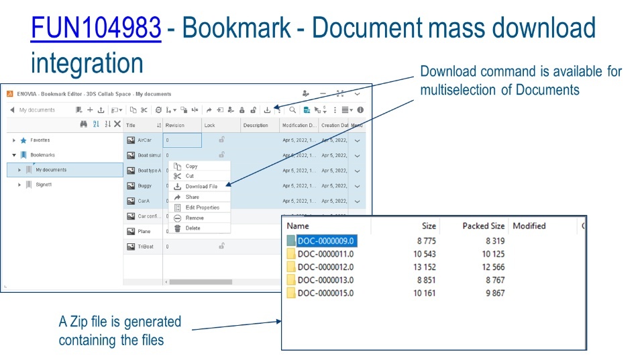644x358 pixels.
Task: Collapse the Bookmarks tree node
Action: point(14,155)
